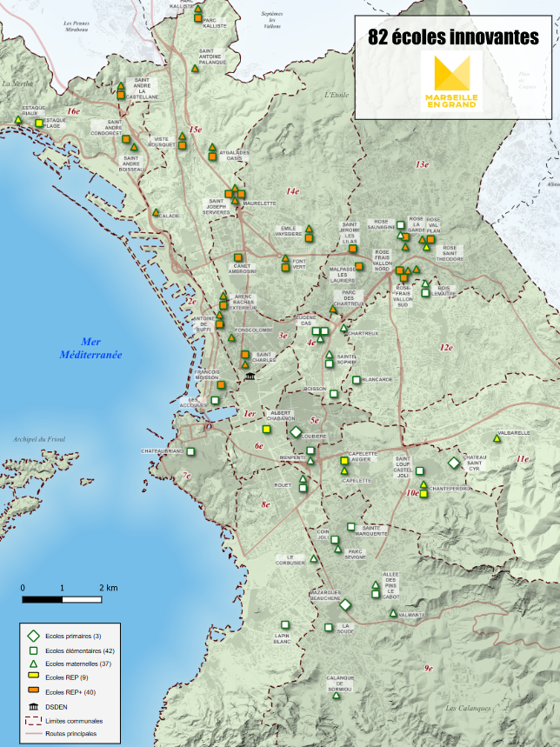Click the Albert Chabanon yellow square marker

[266, 429]
